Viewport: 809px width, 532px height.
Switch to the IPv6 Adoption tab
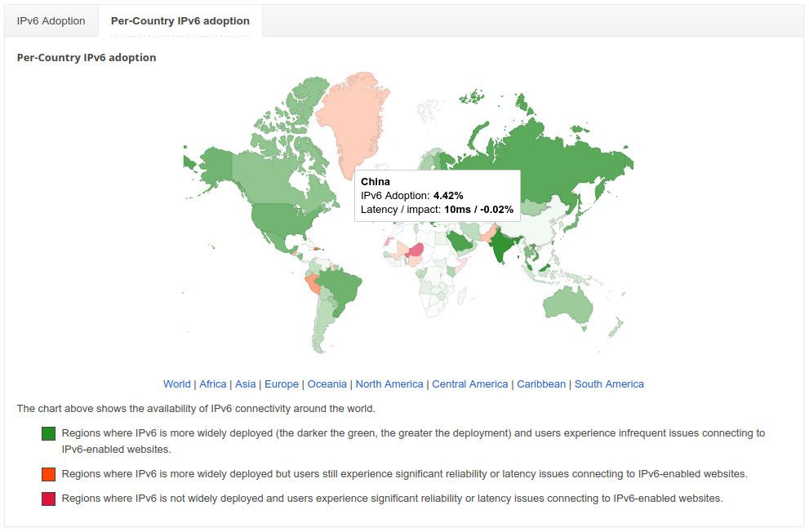[x=50, y=20]
